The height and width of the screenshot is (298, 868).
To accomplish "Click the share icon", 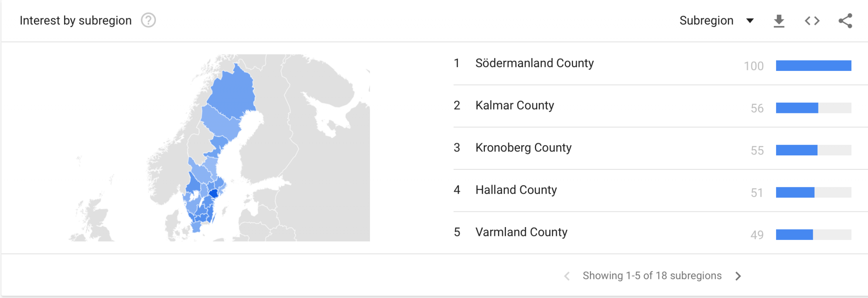I will [x=845, y=21].
